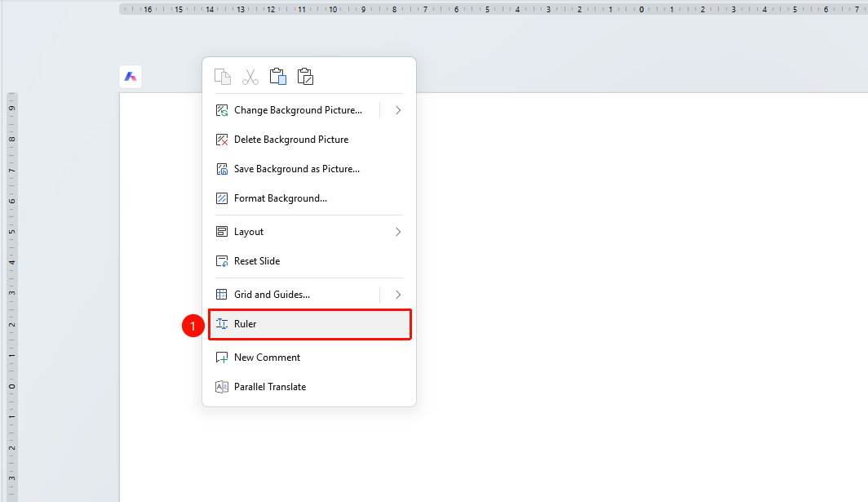Viewport: 868px width, 502px height.
Task: Click the Paste clipboard icon
Action: click(x=278, y=77)
